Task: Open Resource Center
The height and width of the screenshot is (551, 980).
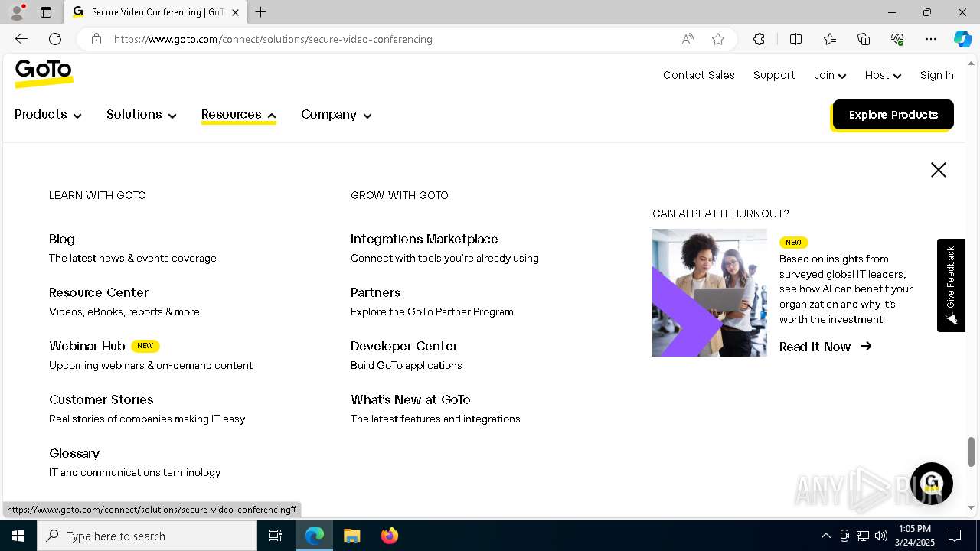Action: click(x=99, y=292)
